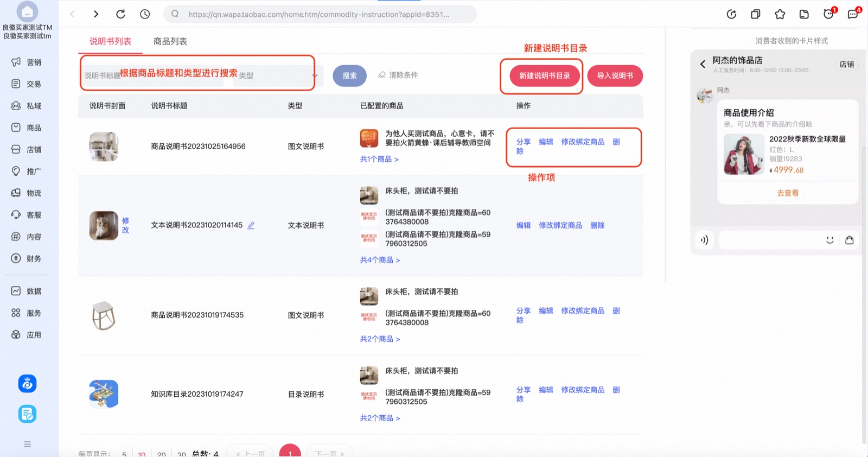Open the 数据 sidebar item

[x=27, y=291]
